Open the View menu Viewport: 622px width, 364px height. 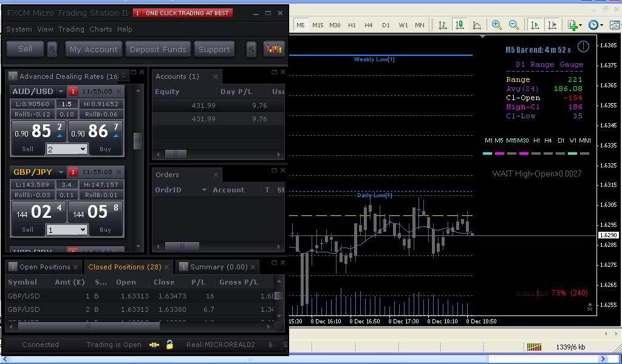click(45, 29)
